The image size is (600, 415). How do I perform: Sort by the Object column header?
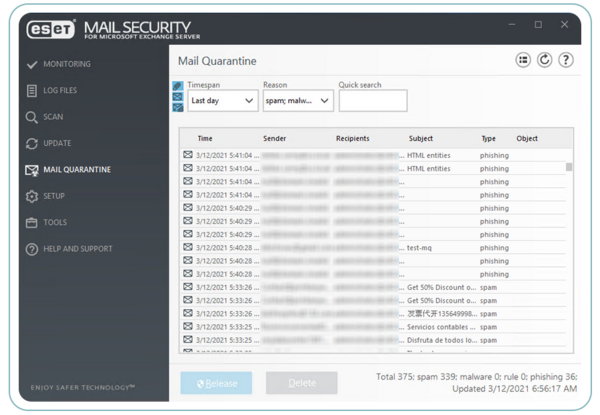coord(527,138)
